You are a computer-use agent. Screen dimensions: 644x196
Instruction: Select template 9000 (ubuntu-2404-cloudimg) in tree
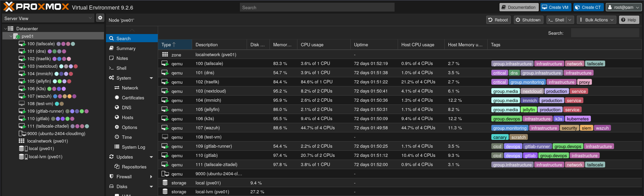point(56,133)
